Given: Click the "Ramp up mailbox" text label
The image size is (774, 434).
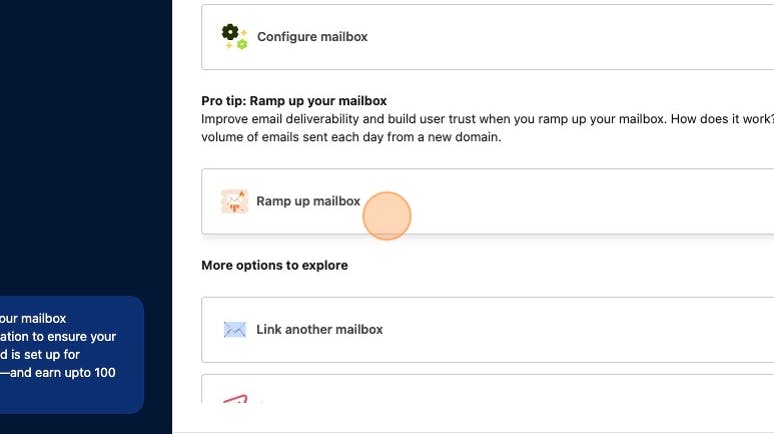Looking at the screenshot, I should click(x=308, y=201).
